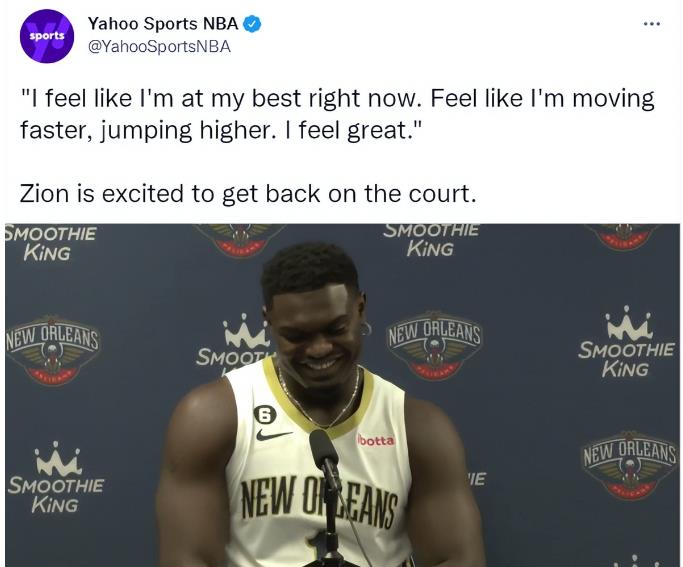
Task: Open the three-dot more options menu
Action: click(652, 24)
